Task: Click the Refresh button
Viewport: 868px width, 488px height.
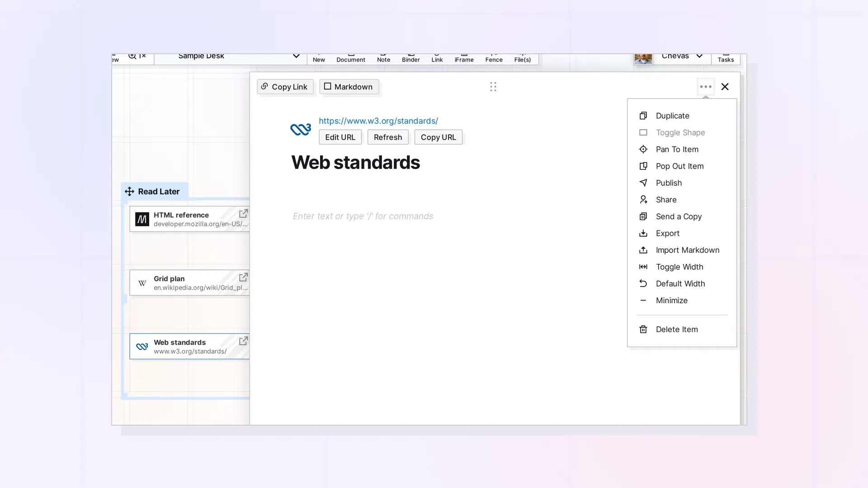Action: click(388, 137)
